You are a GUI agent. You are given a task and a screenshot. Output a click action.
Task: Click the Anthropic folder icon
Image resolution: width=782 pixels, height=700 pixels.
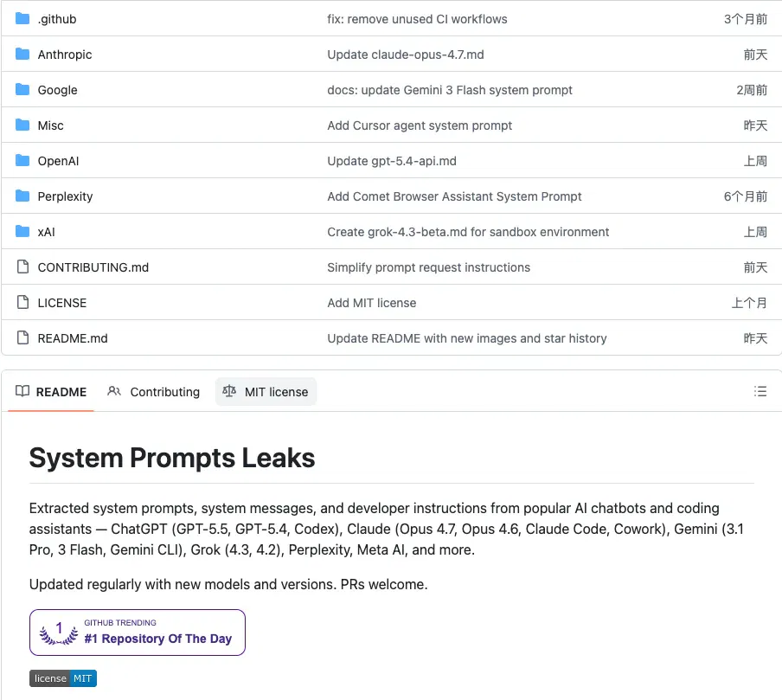click(x=22, y=54)
